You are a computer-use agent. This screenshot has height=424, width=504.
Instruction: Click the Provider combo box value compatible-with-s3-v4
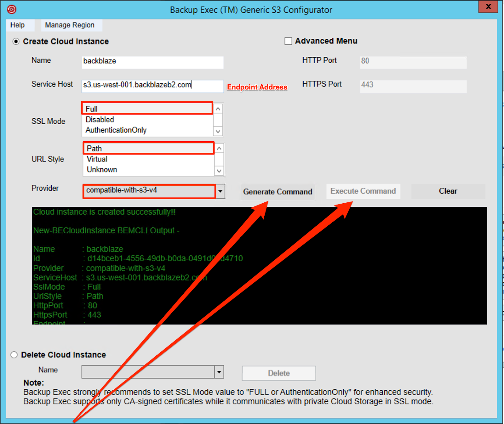click(149, 191)
